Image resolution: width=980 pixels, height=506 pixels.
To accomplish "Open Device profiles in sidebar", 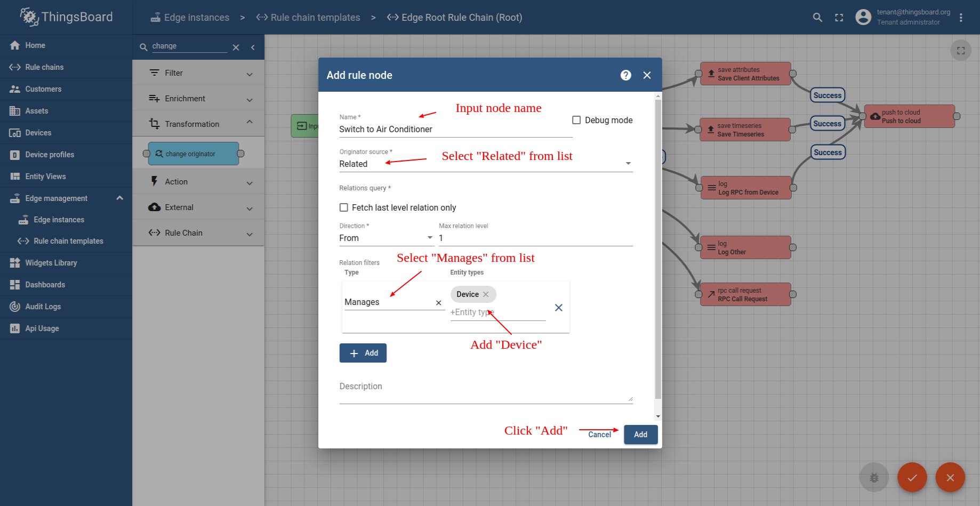I will (x=66, y=155).
